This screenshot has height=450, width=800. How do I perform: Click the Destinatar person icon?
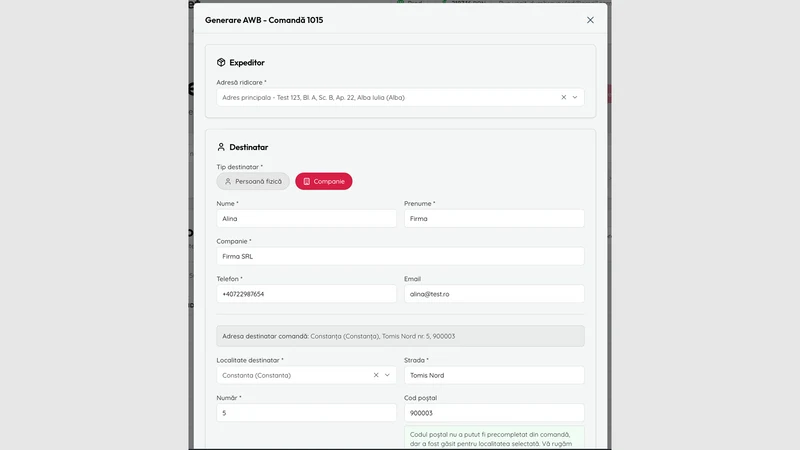(221, 147)
